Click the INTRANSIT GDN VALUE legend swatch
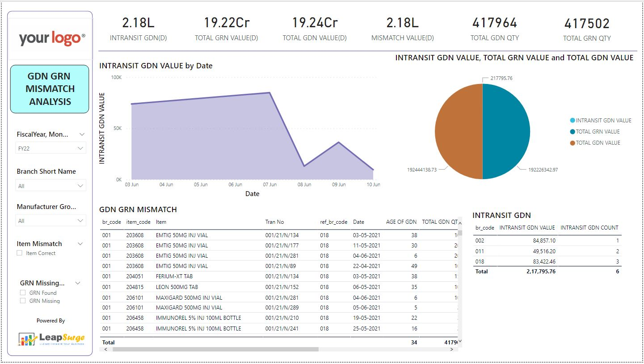 click(572, 121)
